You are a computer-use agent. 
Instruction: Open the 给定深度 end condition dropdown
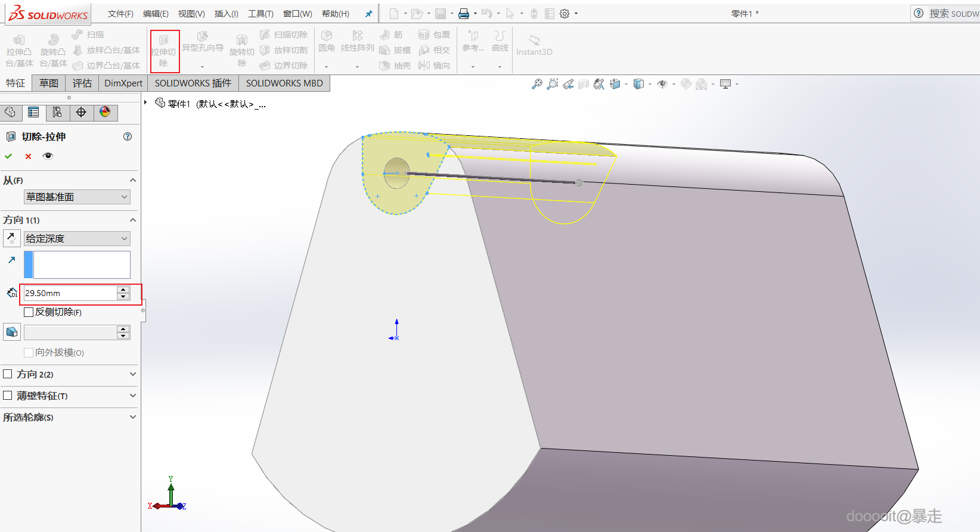(77, 239)
